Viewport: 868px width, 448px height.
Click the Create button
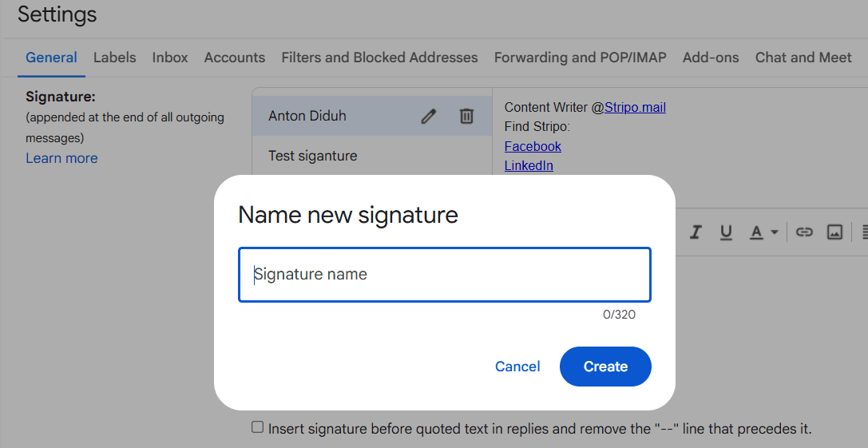[x=605, y=367]
